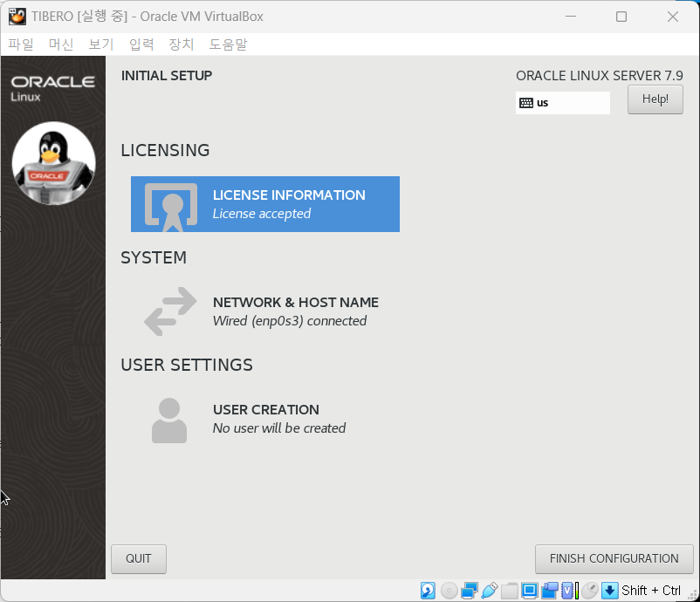Image resolution: width=700 pixels, height=602 pixels.
Task: Click 'License accepted' status text
Action: (262, 214)
